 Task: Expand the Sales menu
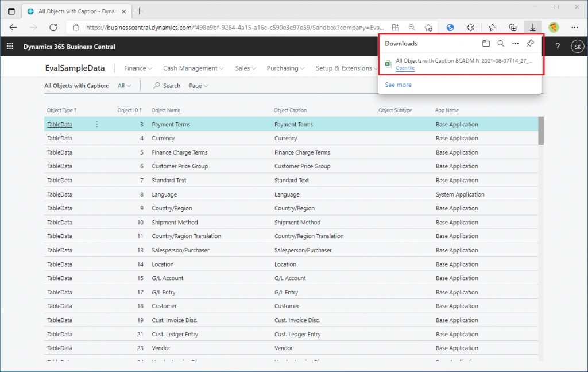point(246,68)
